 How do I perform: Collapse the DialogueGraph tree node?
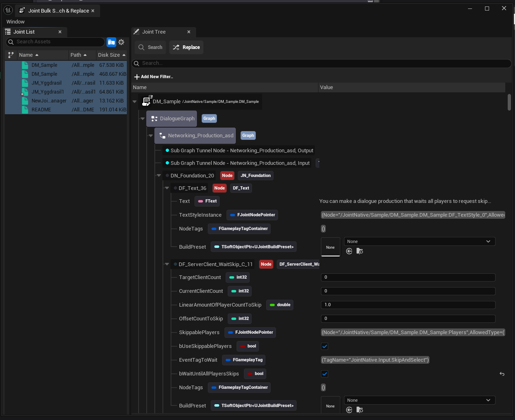(143, 119)
